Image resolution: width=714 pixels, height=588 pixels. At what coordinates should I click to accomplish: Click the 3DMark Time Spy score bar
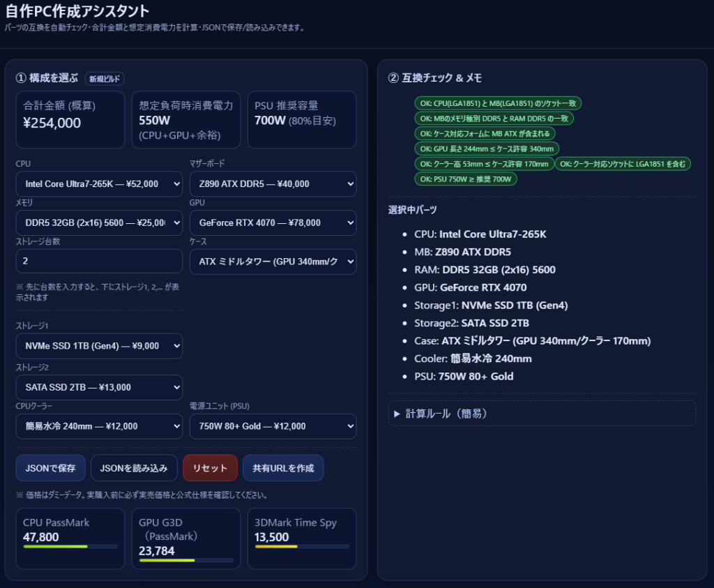[x=301, y=547]
